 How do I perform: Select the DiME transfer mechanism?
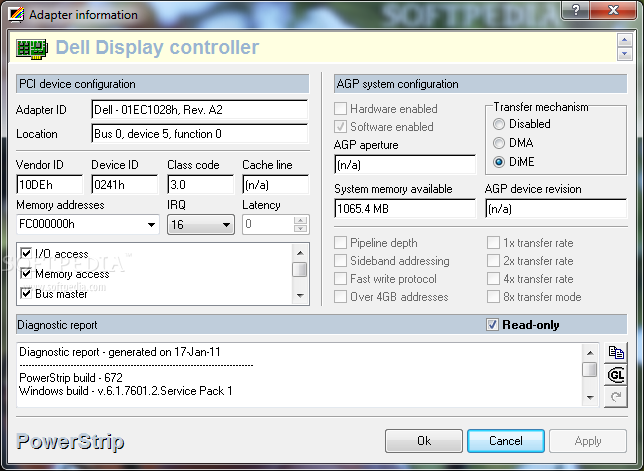(499, 162)
